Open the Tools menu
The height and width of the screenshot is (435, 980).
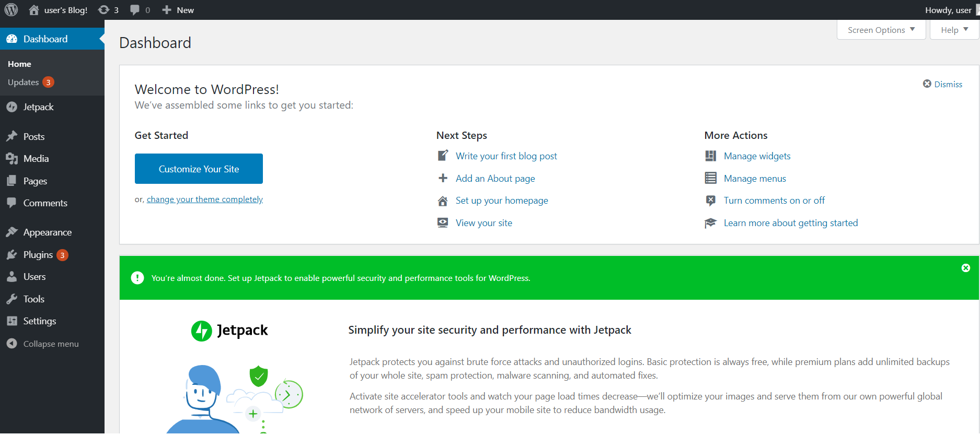pyautogui.click(x=52, y=299)
